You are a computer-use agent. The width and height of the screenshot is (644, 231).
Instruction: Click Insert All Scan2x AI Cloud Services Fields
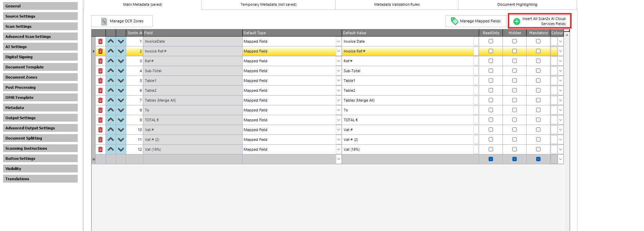[539, 21]
